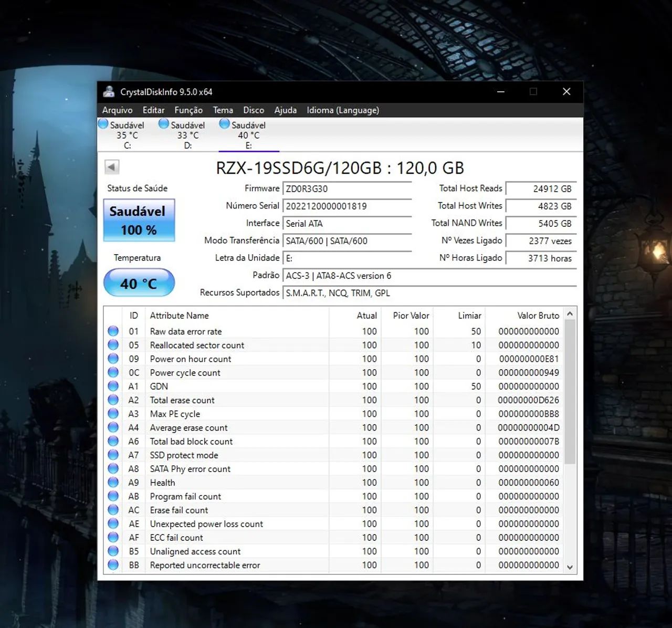This screenshot has width=672, height=628.
Task: Click the Letra da Unidade field E:
Action: 347,258
